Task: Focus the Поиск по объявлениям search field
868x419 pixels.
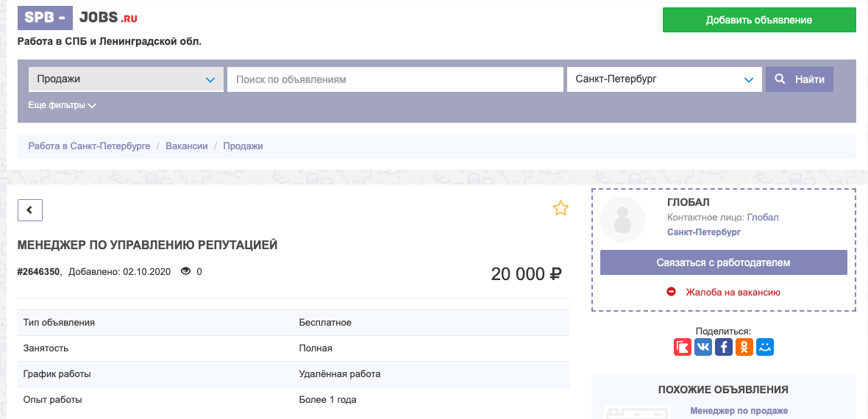Action: point(395,79)
